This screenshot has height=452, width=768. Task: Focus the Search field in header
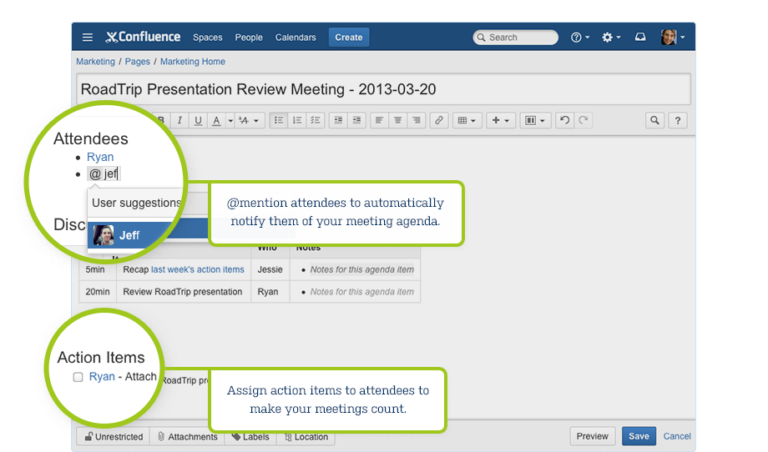pyautogui.click(x=515, y=37)
